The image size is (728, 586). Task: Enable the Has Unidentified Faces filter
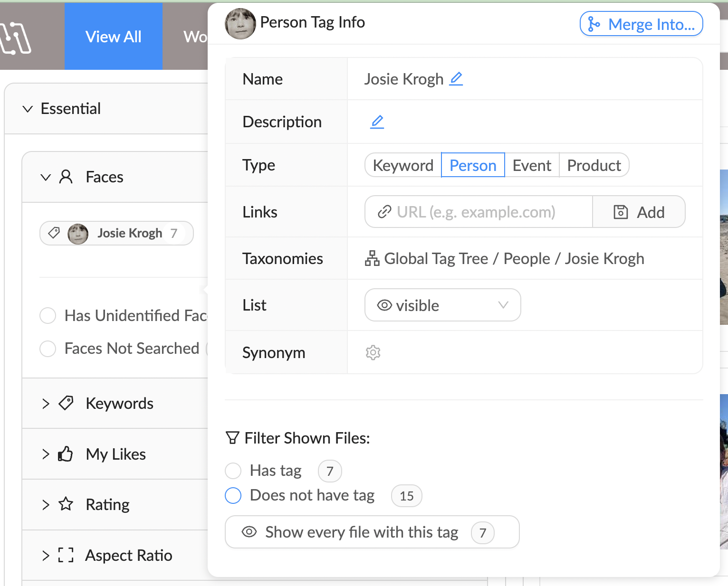coord(48,315)
